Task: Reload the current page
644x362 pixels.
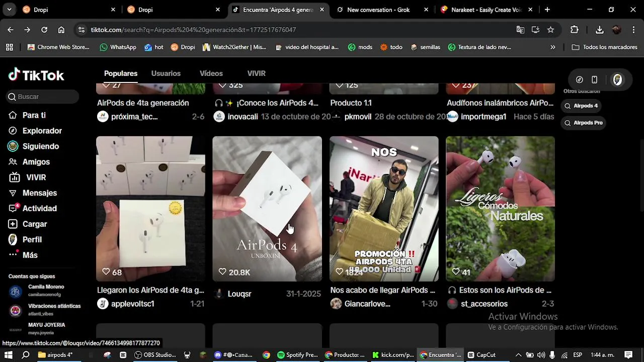Action: pyautogui.click(x=44, y=30)
